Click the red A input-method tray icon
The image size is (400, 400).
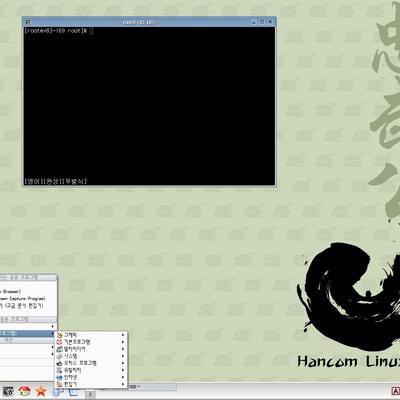pos(396,391)
